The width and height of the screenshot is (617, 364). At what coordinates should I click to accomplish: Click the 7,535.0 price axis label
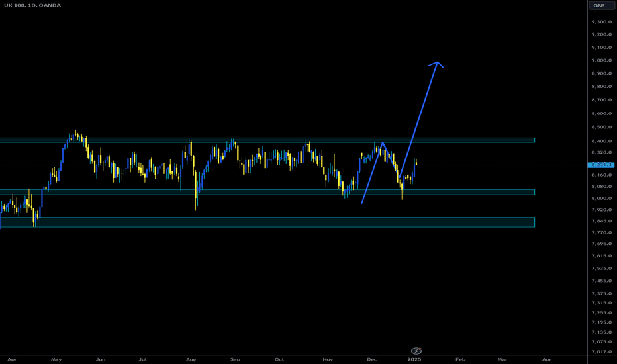(601, 269)
